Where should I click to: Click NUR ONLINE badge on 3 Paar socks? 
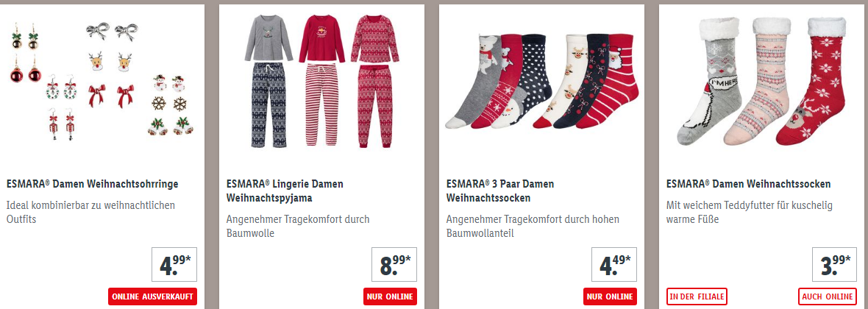coord(610,296)
